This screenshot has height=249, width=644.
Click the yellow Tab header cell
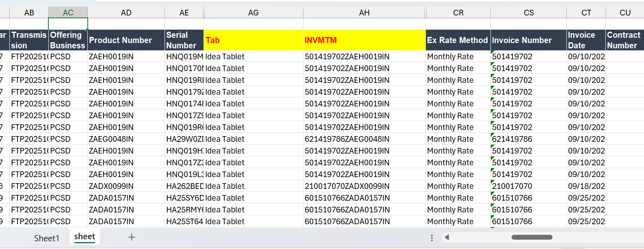(253, 40)
